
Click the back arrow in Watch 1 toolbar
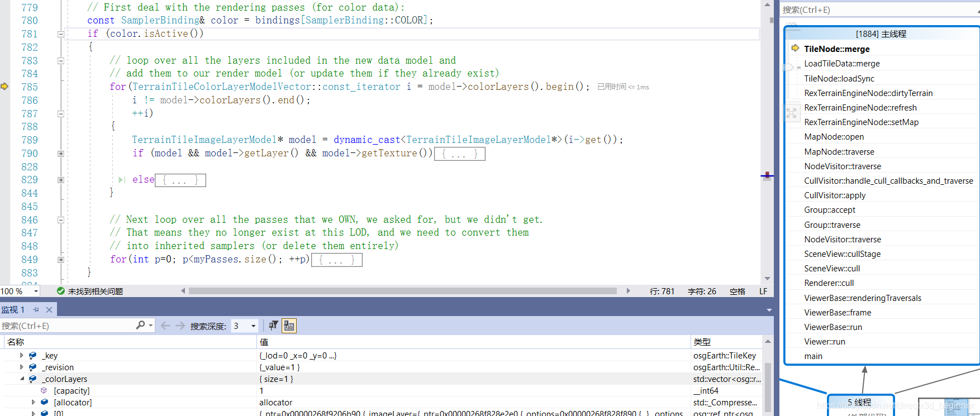165,326
